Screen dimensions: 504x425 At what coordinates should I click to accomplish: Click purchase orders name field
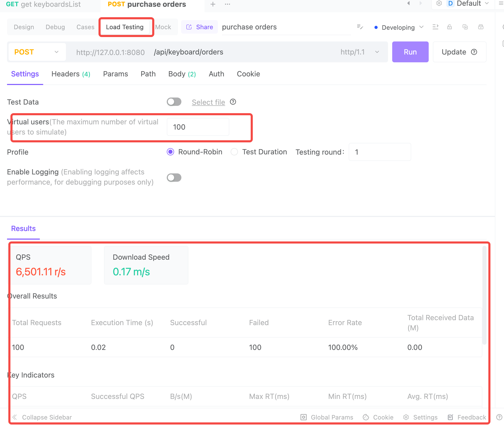coord(286,27)
